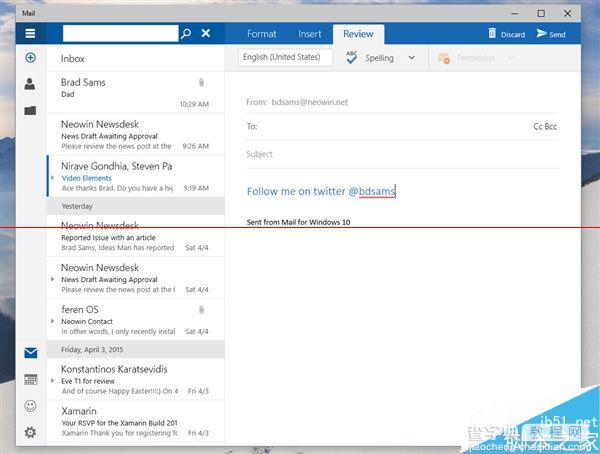Open the Calendar icon in sidebar
Screen dimensions: 600x454
tap(31, 379)
